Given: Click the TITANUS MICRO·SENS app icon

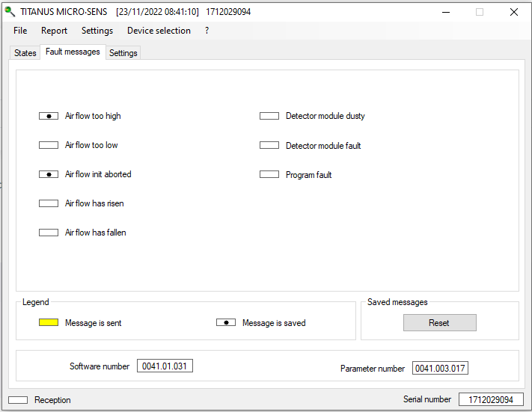Looking at the screenshot, I should pyautogui.click(x=10, y=11).
